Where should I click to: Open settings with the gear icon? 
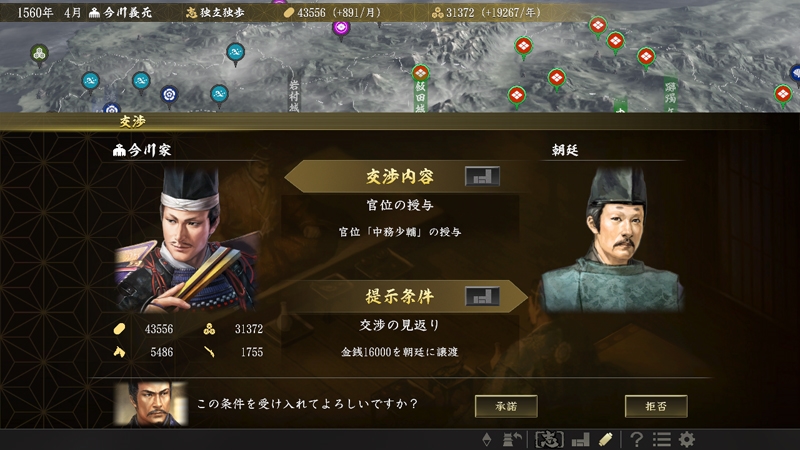click(x=687, y=439)
